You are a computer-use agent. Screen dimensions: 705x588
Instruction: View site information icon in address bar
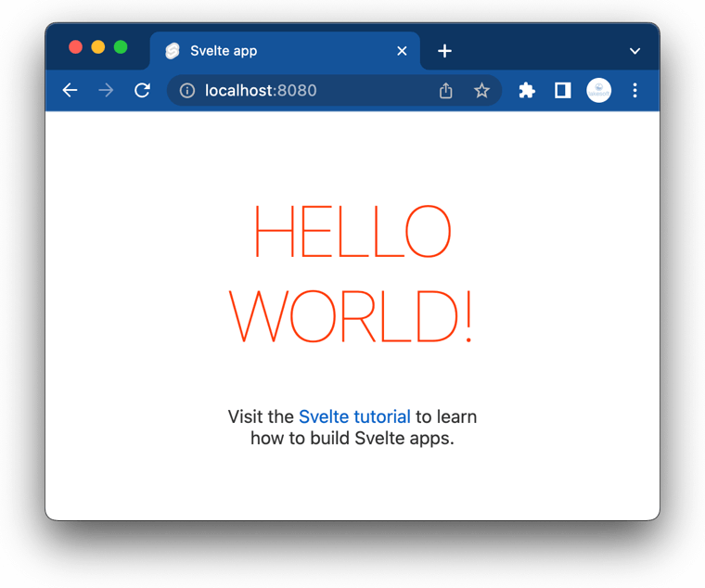pyautogui.click(x=187, y=90)
